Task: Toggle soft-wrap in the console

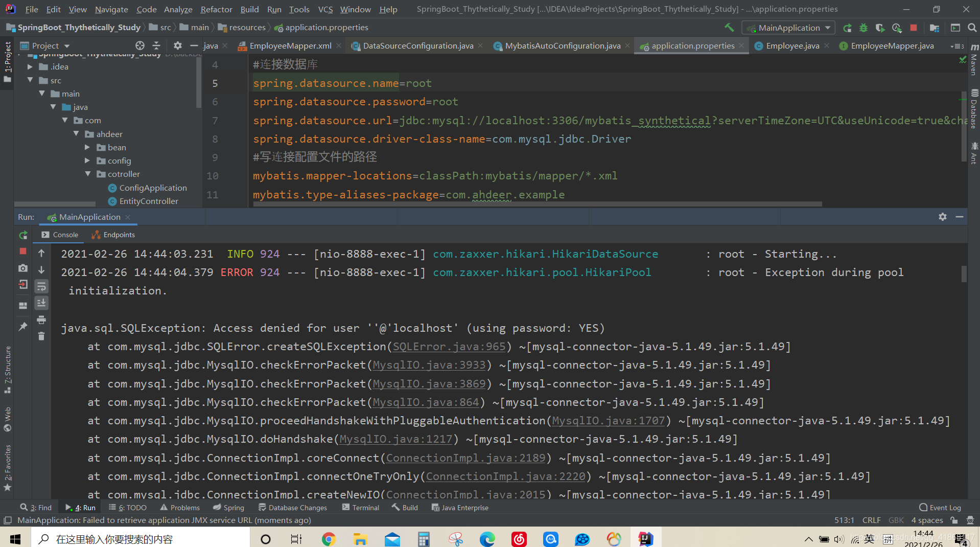Action: [41, 286]
